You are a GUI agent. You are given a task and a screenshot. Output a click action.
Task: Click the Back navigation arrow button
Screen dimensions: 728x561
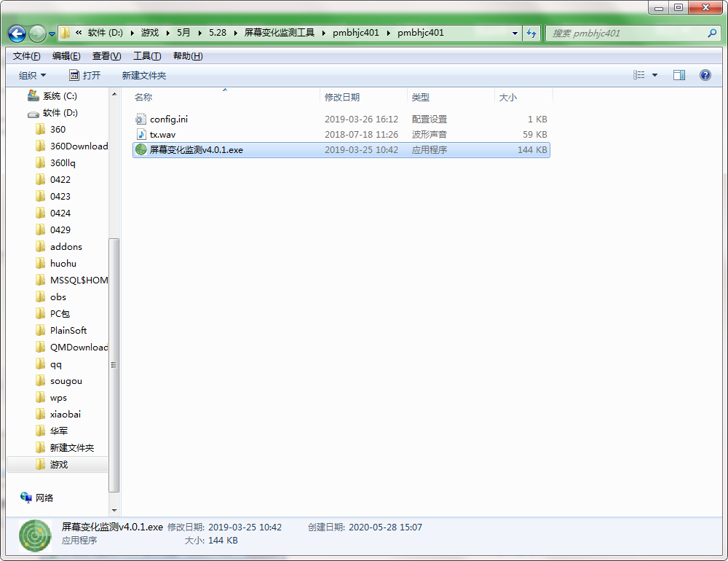pos(17,34)
